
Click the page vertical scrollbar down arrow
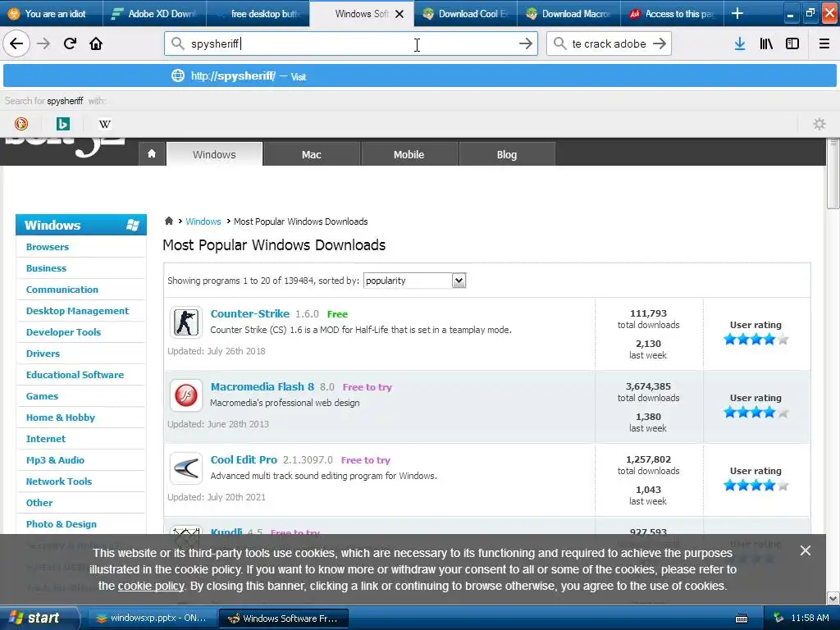833,598
